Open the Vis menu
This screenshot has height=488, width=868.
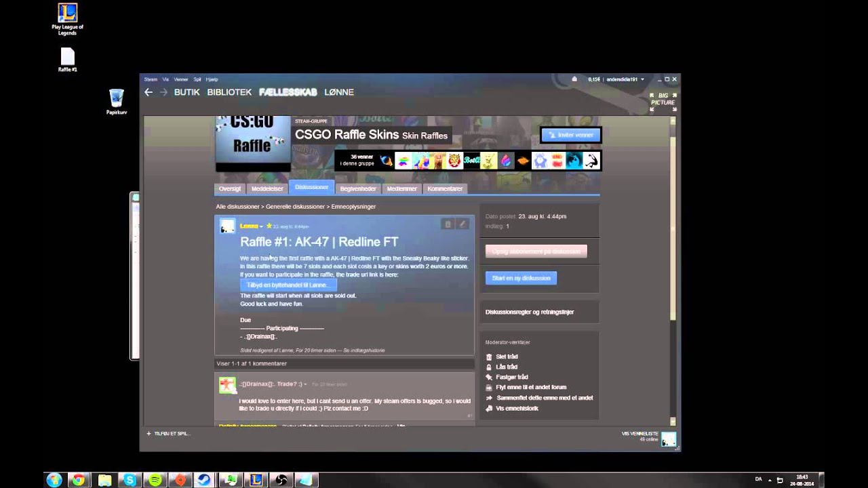pyautogui.click(x=165, y=79)
